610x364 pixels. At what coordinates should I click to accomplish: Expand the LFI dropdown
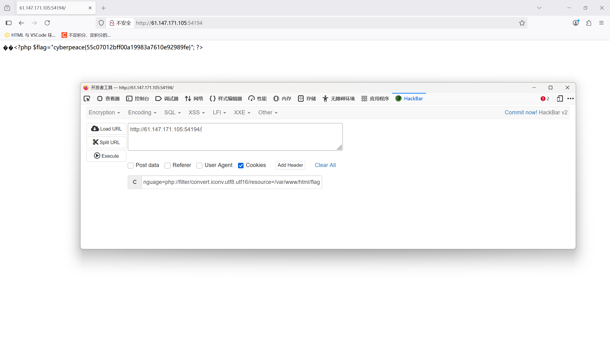pos(219,113)
